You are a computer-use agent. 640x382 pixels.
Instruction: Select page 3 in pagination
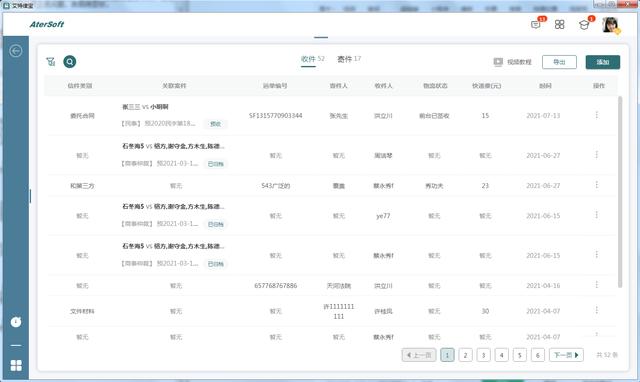(484, 355)
